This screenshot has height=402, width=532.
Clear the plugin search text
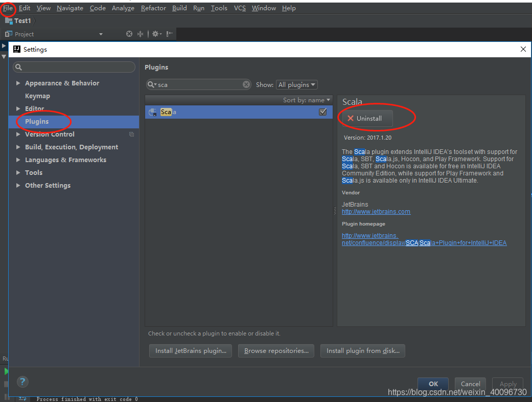click(246, 84)
